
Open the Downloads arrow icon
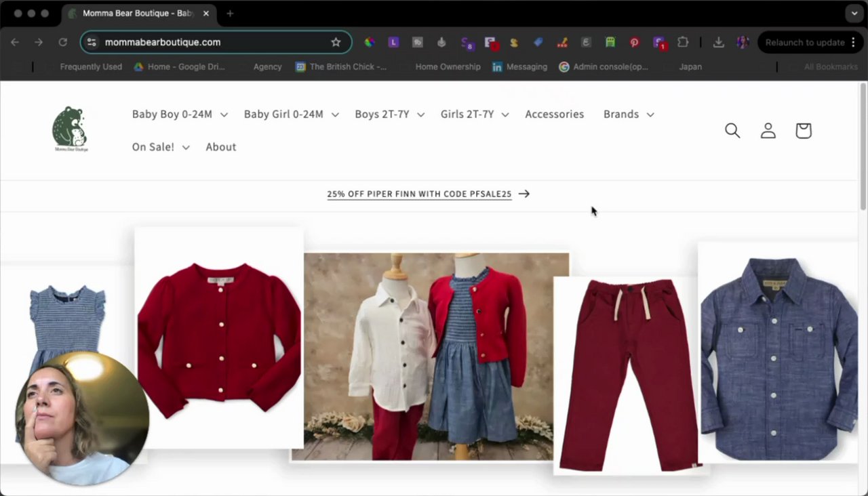tap(719, 42)
